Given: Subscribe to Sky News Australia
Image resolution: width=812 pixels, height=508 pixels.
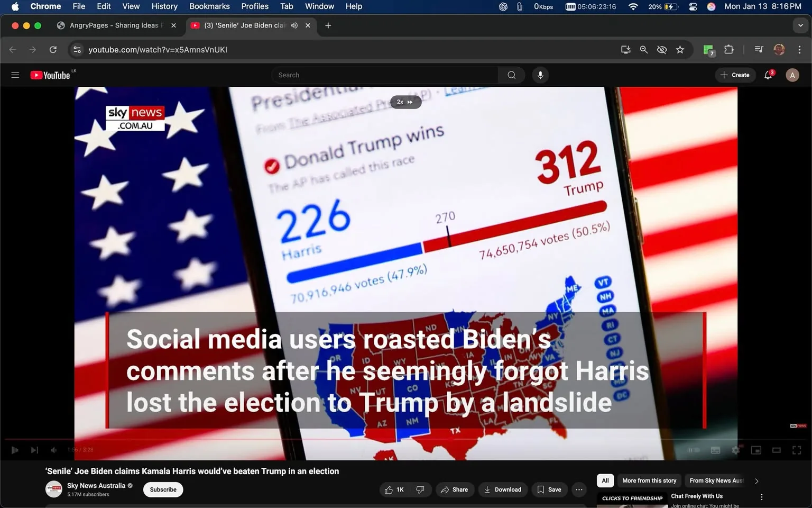Looking at the screenshot, I should pyautogui.click(x=163, y=489).
